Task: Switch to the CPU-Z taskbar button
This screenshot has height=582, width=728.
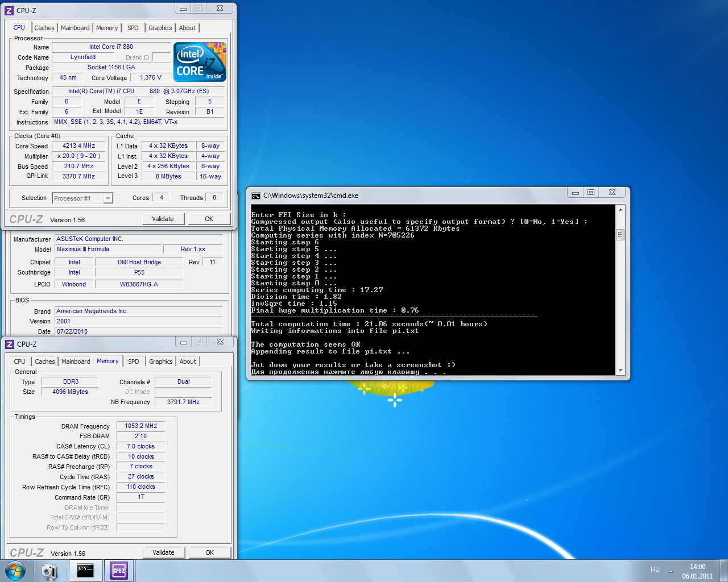Action: pyautogui.click(x=119, y=571)
